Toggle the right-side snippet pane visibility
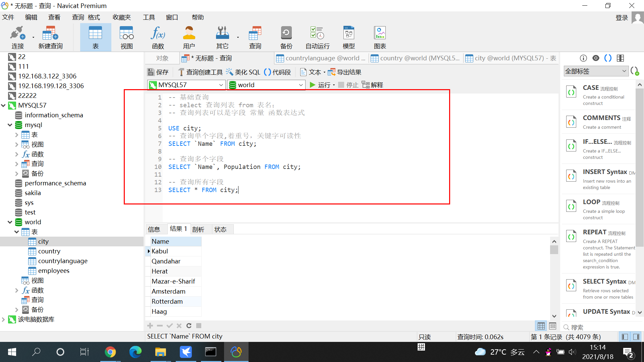Viewport: 644px width, 362px height. point(636,337)
